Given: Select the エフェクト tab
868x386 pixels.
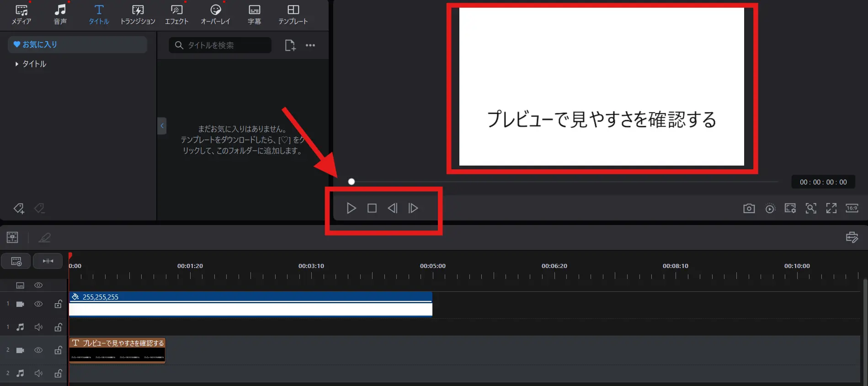Looking at the screenshot, I should tap(176, 15).
